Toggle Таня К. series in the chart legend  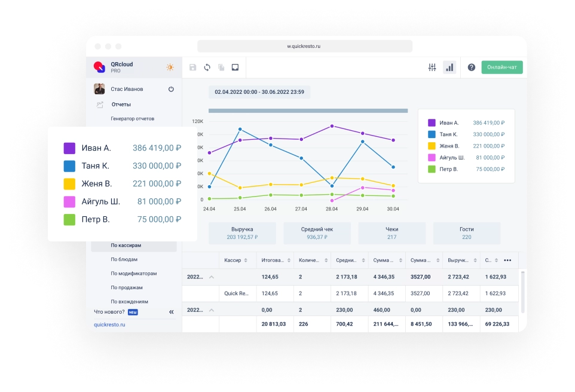click(432, 134)
